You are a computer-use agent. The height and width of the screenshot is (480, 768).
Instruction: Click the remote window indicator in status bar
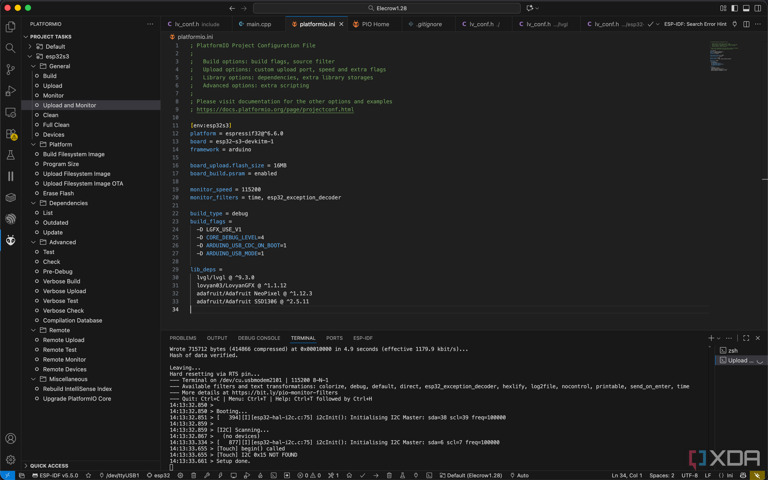(7, 475)
